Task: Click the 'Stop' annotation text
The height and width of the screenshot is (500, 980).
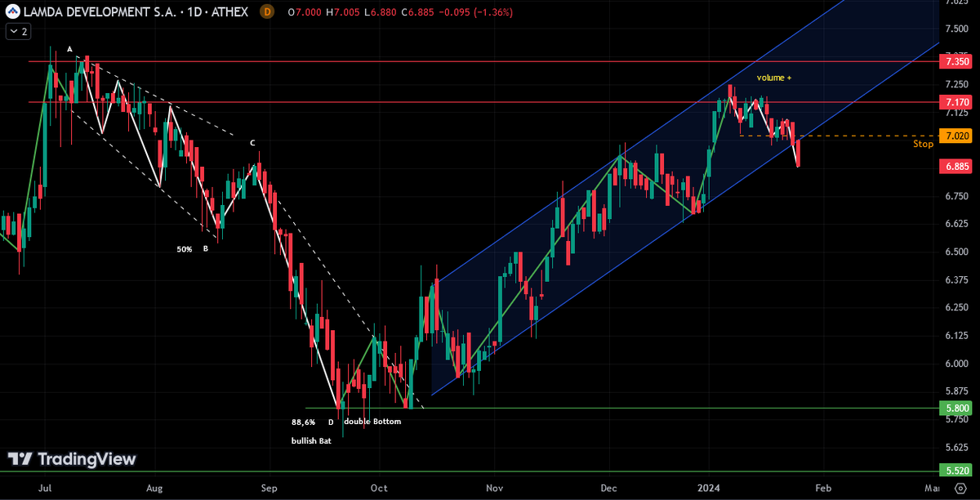Action: 923,144
